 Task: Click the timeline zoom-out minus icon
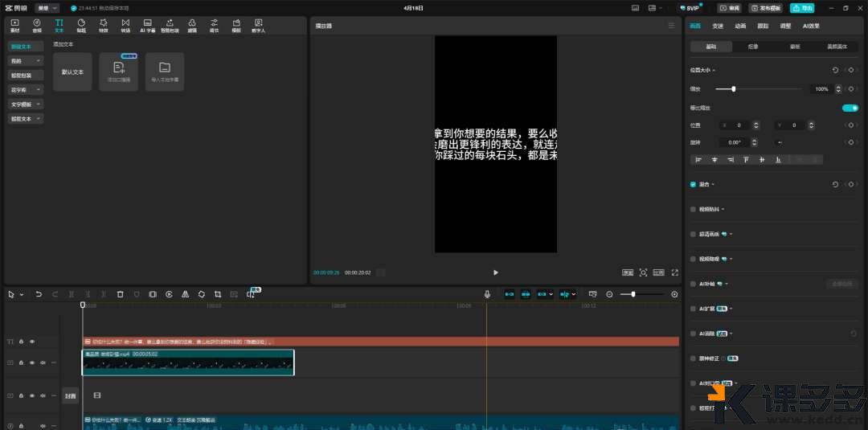coord(609,294)
